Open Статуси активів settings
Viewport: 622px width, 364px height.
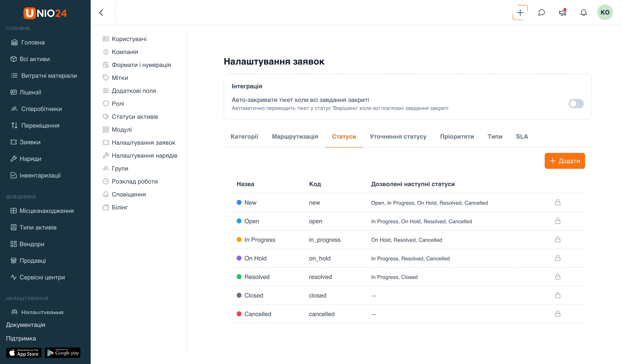[130, 117]
